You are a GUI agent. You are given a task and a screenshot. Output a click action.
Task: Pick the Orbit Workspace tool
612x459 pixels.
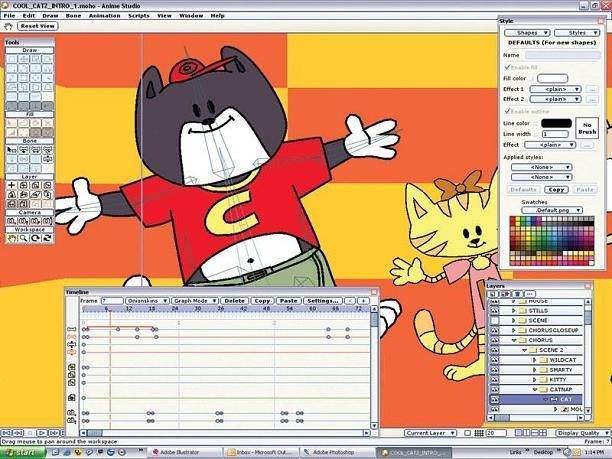pos(47,238)
